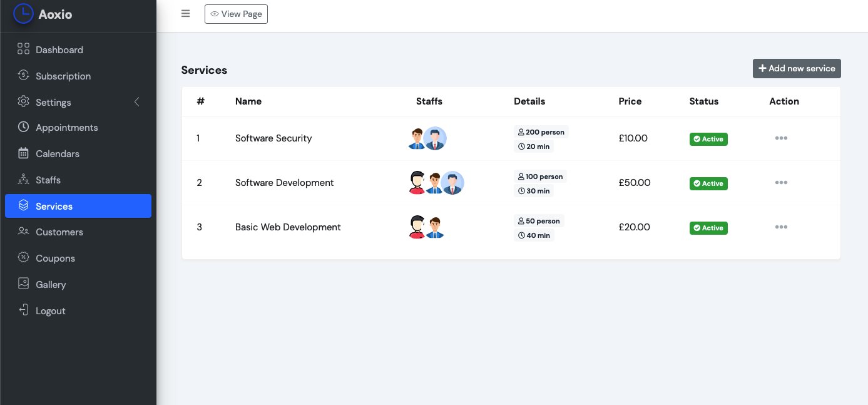Click the staff avatar beside Software Security
This screenshot has width=868, height=405.
418,138
